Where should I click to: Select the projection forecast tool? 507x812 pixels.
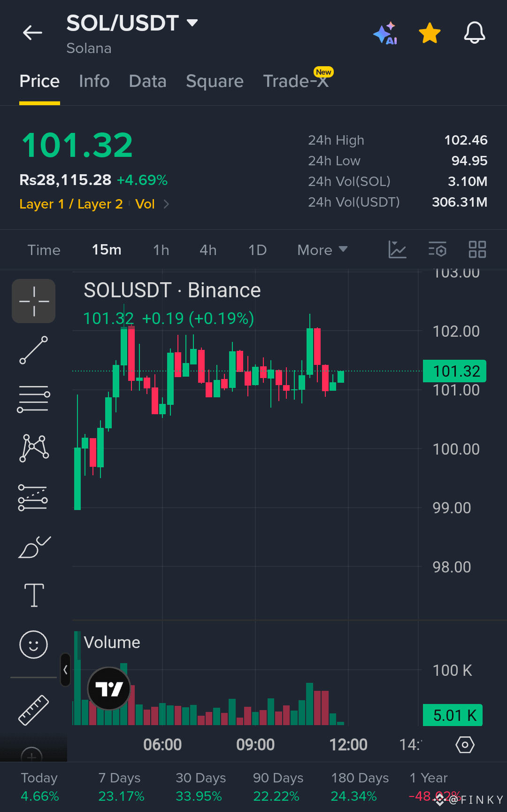click(33, 497)
